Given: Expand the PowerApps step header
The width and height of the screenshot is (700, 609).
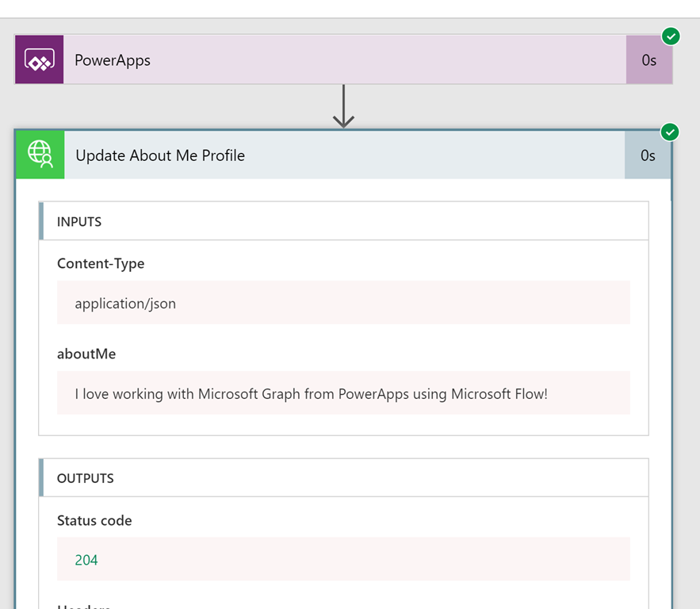Looking at the screenshot, I should (x=344, y=59).
